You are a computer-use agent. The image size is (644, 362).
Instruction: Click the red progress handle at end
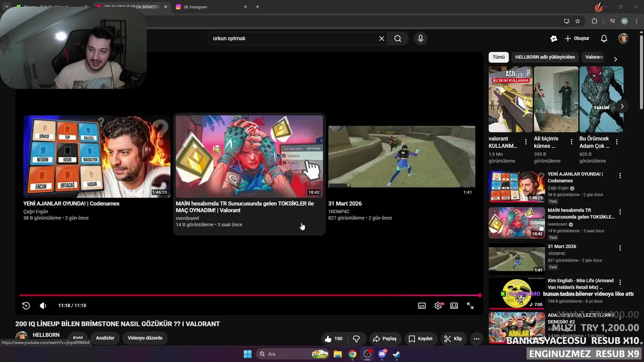[479, 296]
